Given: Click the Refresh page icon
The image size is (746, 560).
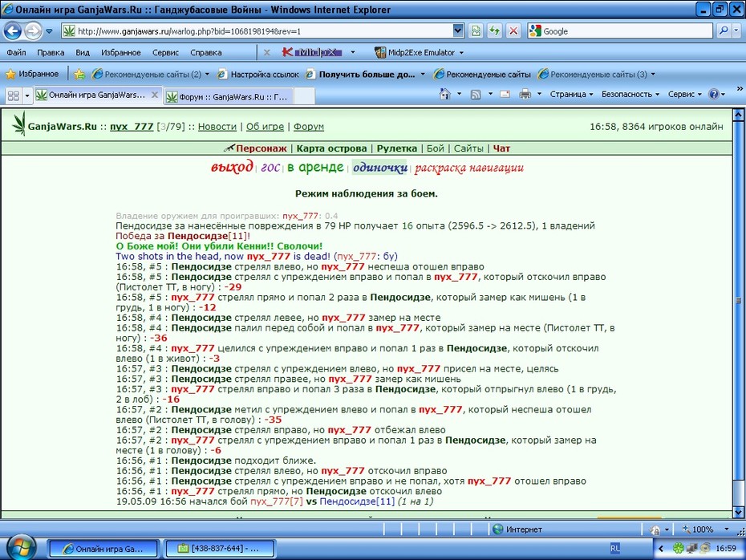Looking at the screenshot, I should tap(495, 31).
